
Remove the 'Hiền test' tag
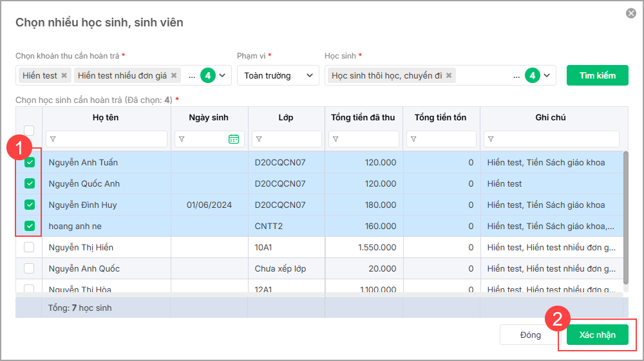point(64,75)
